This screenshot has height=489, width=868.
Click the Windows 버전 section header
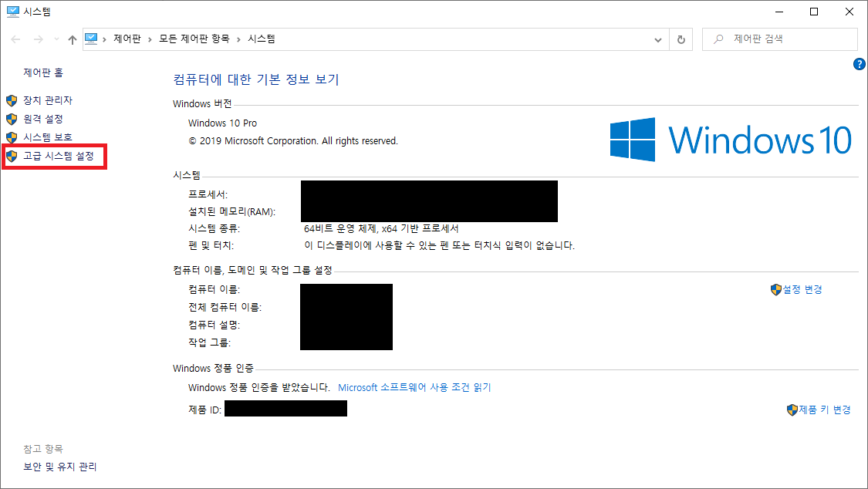(202, 104)
